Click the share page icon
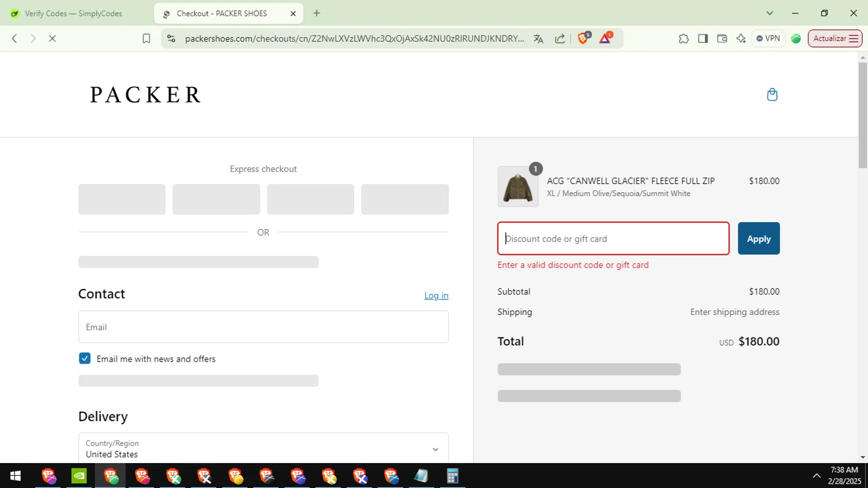 pyautogui.click(x=560, y=39)
